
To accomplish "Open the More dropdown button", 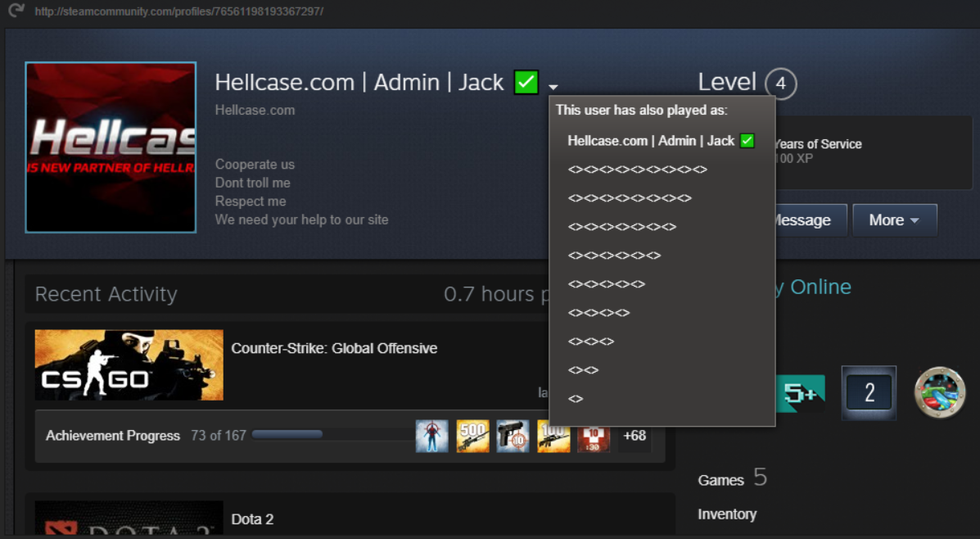I will click(894, 220).
